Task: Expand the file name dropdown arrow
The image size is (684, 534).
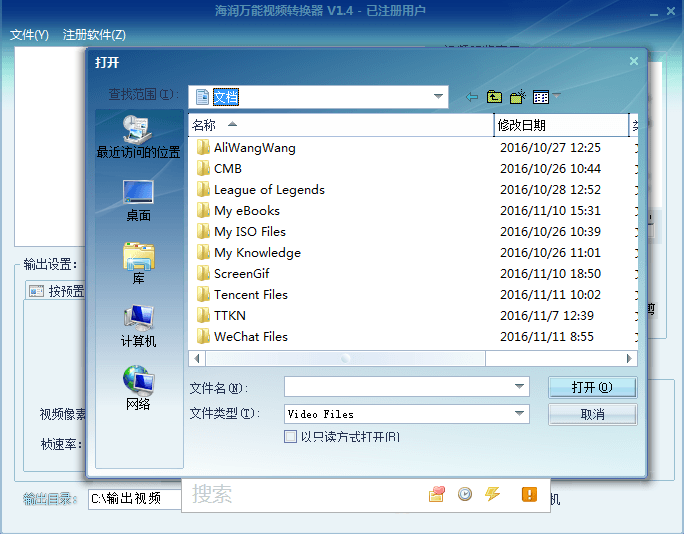Action: click(x=519, y=387)
